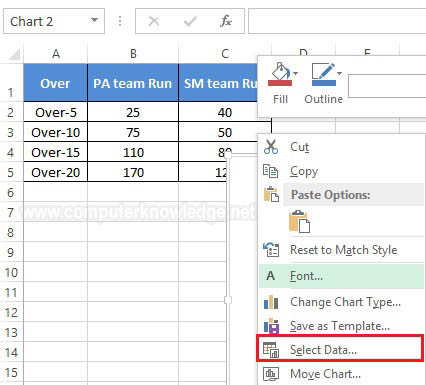This screenshot has height=385, width=426.
Task: Select row 15 header
Action: coord(11,372)
